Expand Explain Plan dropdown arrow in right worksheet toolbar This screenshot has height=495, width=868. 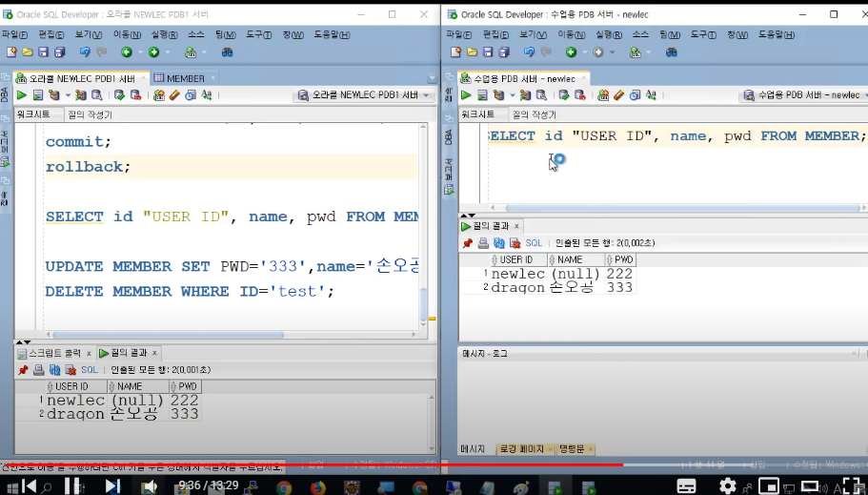tap(512, 95)
